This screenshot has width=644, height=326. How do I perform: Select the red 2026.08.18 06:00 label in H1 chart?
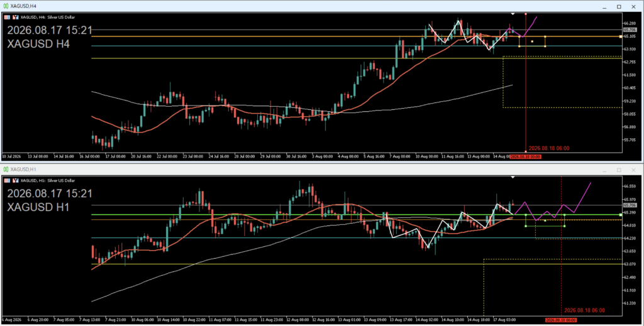584,310
